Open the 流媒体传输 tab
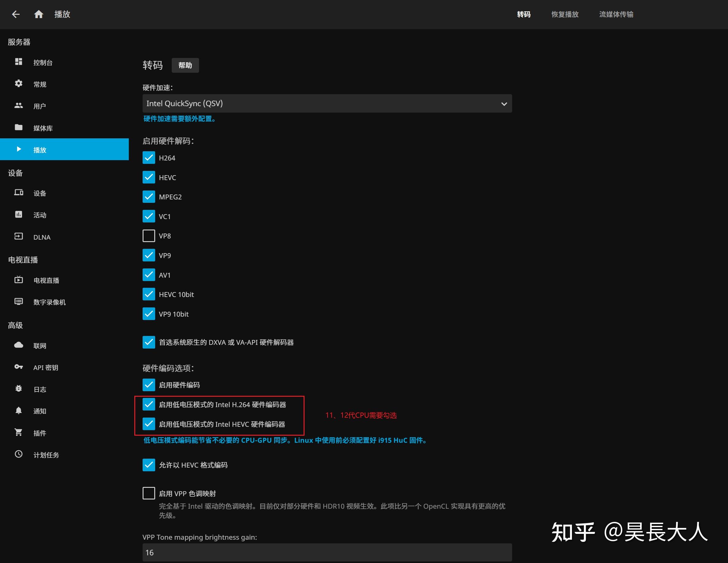 point(615,14)
